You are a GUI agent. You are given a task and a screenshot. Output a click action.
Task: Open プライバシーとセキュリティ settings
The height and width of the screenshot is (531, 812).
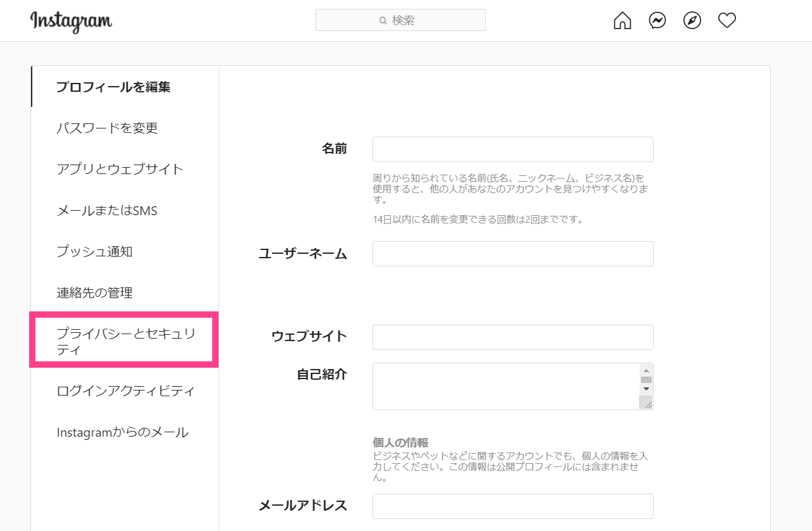coord(125,340)
